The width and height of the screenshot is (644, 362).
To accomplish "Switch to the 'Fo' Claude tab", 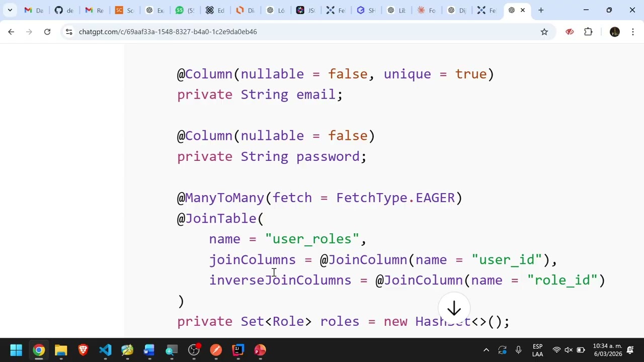I will coord(426,10).
